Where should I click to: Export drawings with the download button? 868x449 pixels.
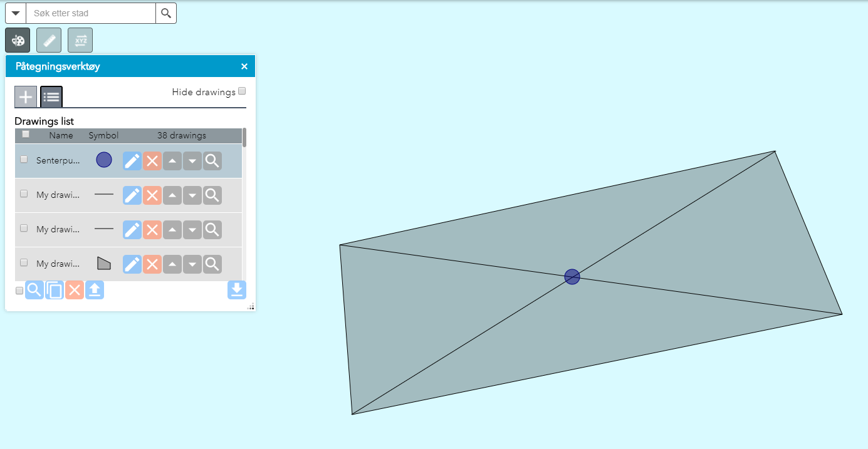pyautogui.click(x=237, y=290)
